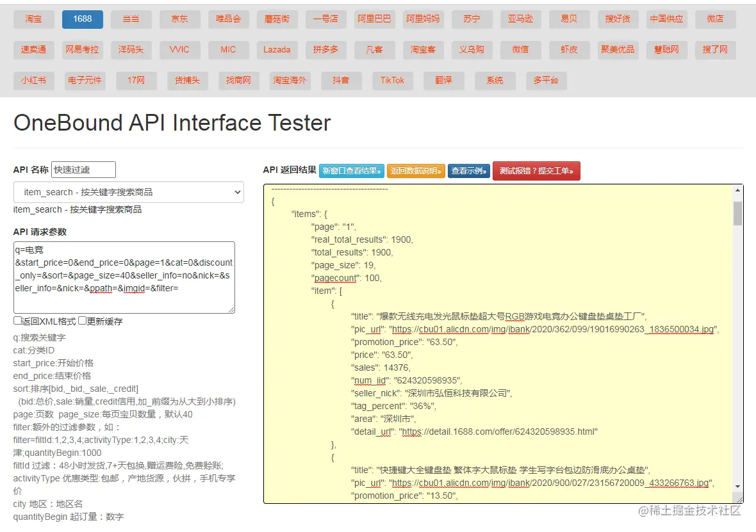Image resolution: width=756 pixels, height=532 pixels.
Task: Click the parameter textarea resize handle
Action: click(231, 310)
